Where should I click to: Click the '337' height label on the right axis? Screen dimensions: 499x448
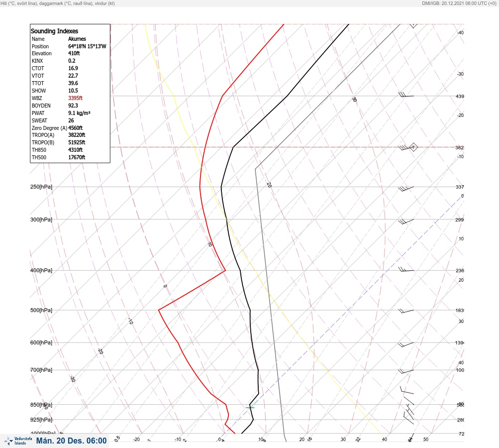pyautogui.click(x=460, y=187)
